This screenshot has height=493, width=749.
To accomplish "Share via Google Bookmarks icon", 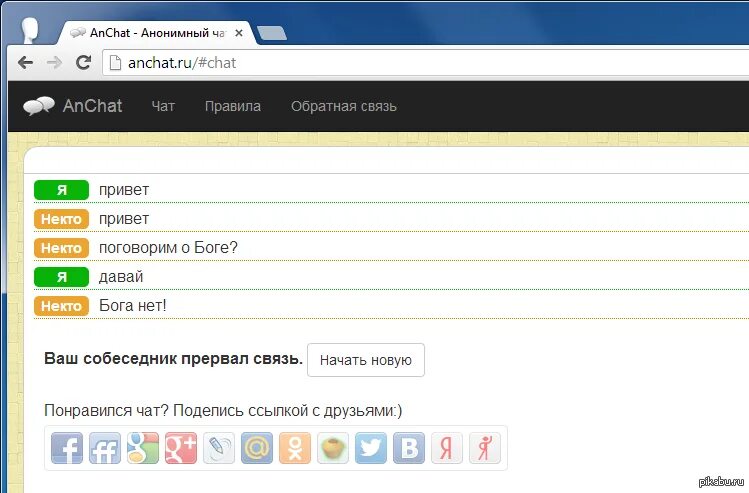I will (x=143, y=448).
